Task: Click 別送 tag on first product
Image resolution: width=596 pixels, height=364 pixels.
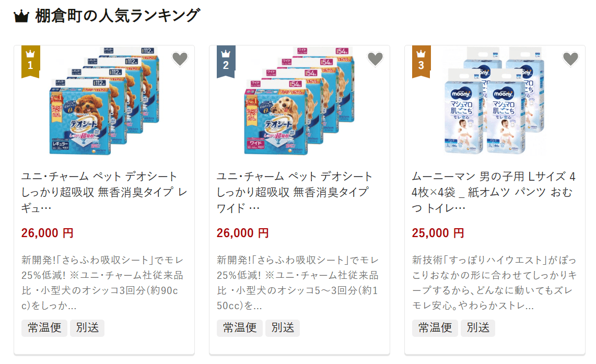Action: [87, 328]
